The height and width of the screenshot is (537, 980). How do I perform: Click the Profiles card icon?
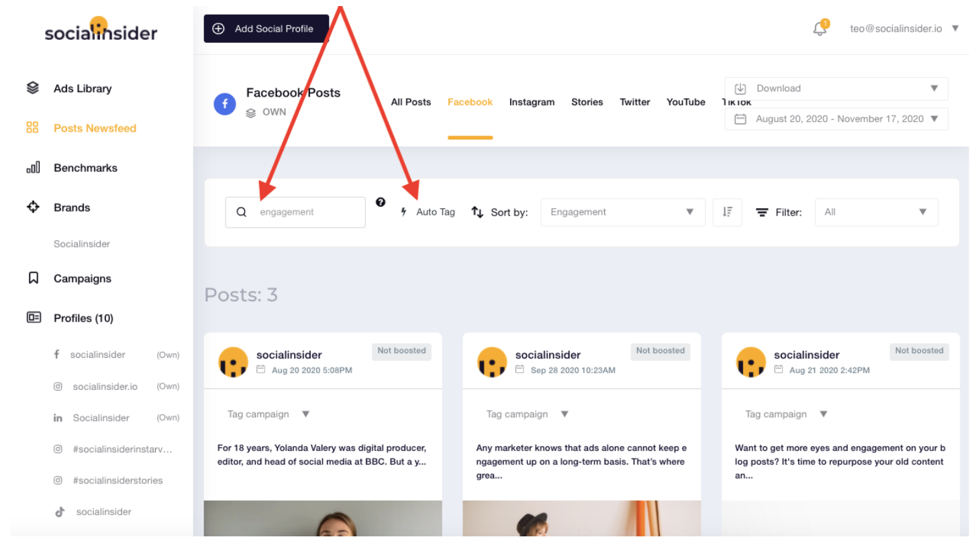[x=34, y=318]
